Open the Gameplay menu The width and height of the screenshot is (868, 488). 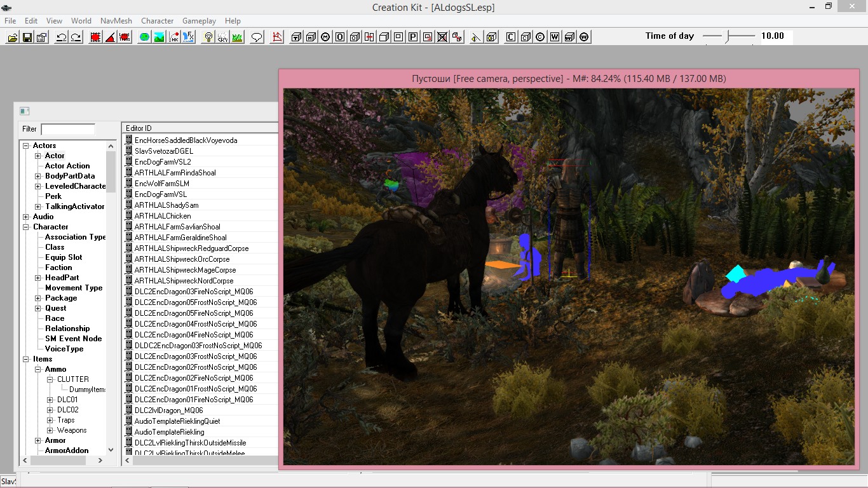point(200,21)
